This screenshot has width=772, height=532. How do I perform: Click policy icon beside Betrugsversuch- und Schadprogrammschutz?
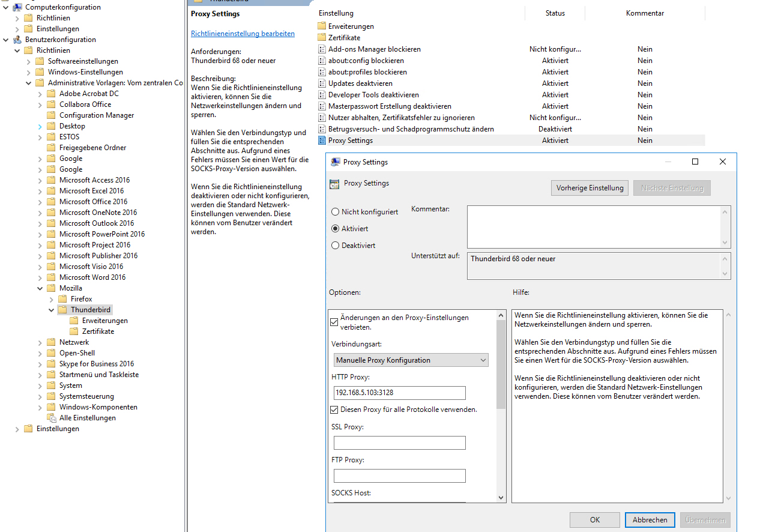[322, 129]
